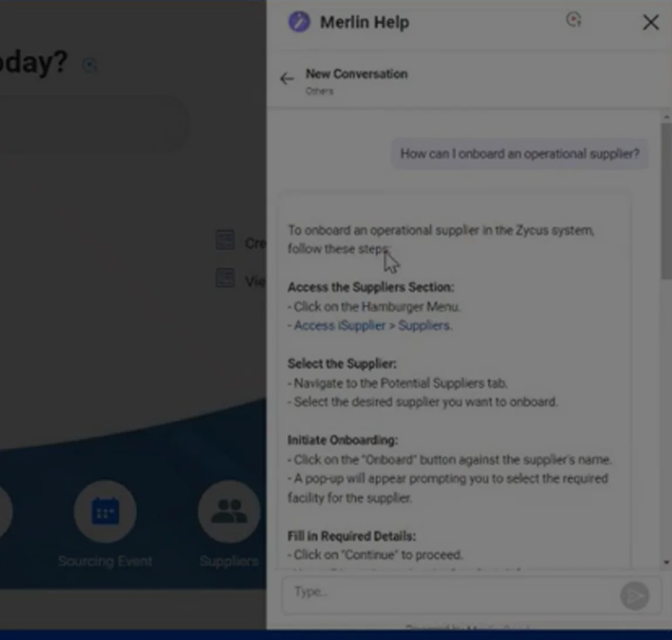Click "Select the desired supplier you want to onboard." line
This screenshot has height=640, width=672.
coord(423,402)
